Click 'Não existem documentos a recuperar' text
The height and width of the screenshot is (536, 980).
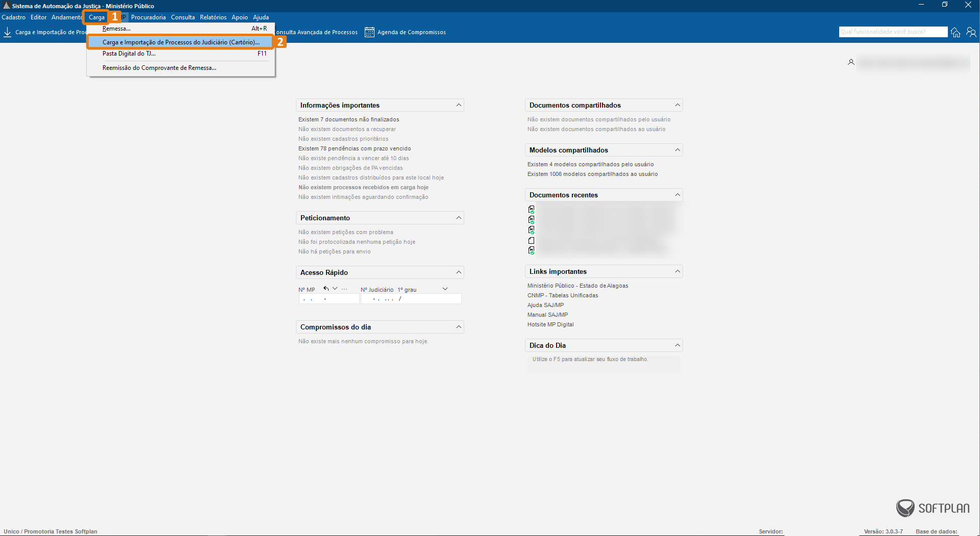tap(347, 129)
